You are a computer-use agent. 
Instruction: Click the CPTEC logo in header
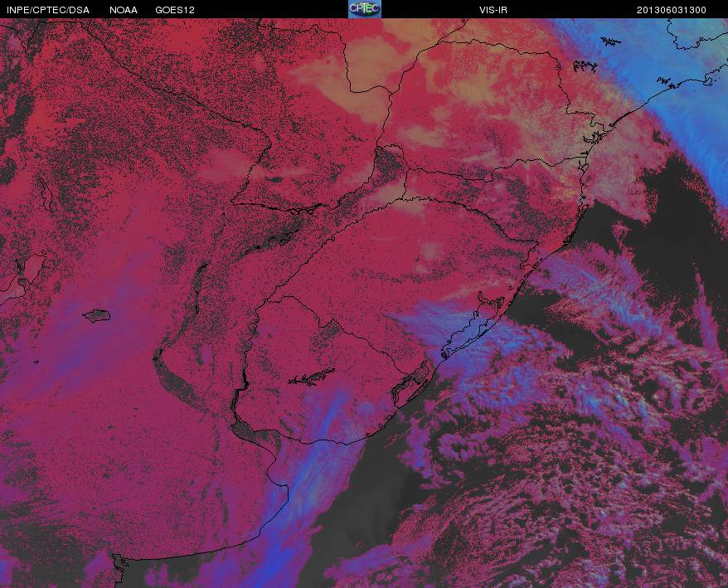[x=365, y=9]
